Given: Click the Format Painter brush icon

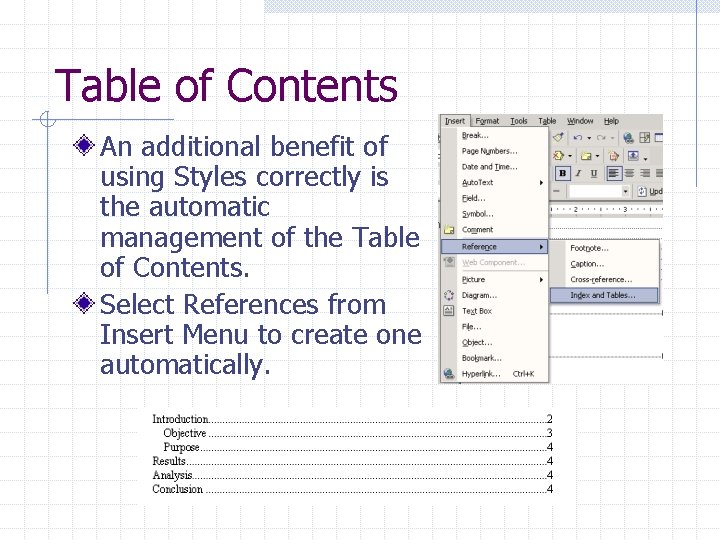Looking at the screenshot, I should coord(558,137).
